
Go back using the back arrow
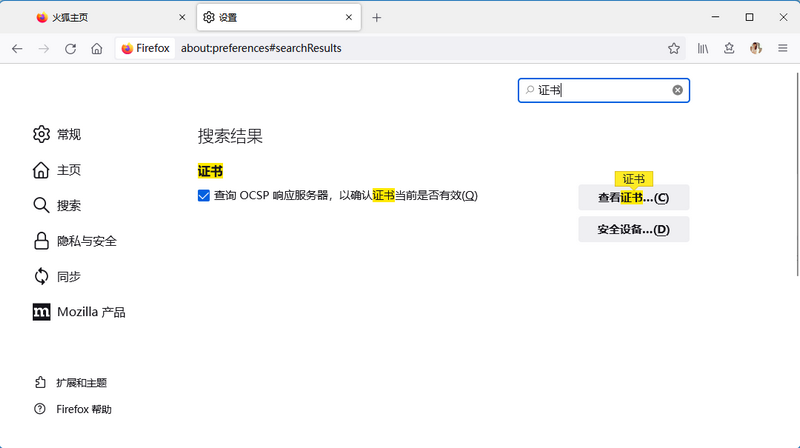tap(17, 48)
